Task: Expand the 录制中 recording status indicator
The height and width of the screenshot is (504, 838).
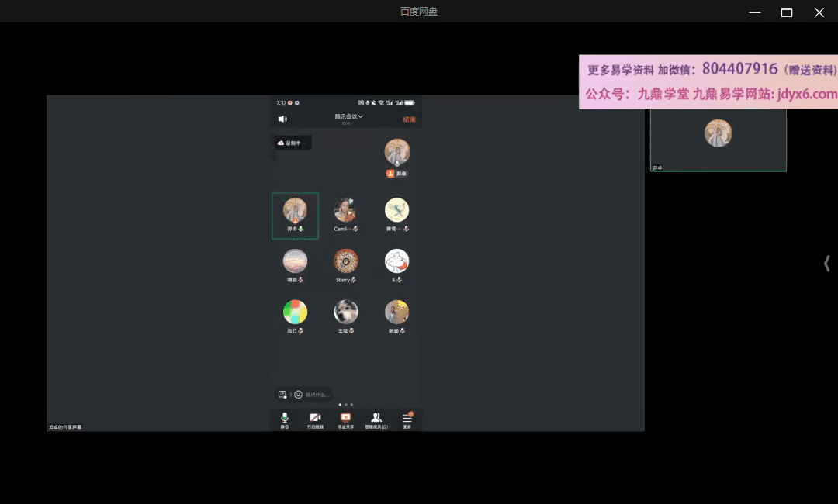Action: [292, 143]
